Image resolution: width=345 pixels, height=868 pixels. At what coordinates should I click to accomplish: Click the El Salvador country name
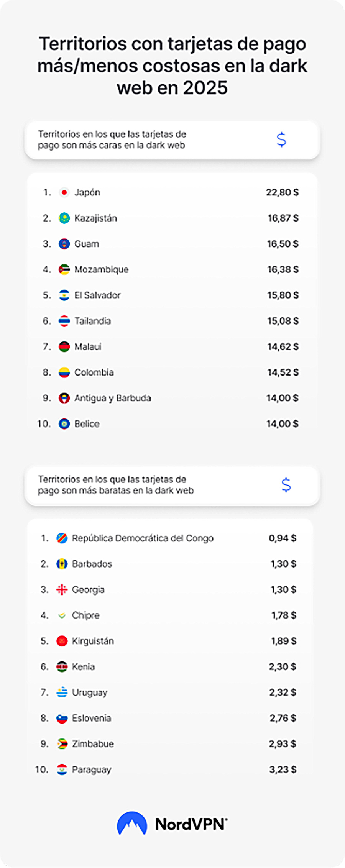pyautogui.click(x=97, y=295)
